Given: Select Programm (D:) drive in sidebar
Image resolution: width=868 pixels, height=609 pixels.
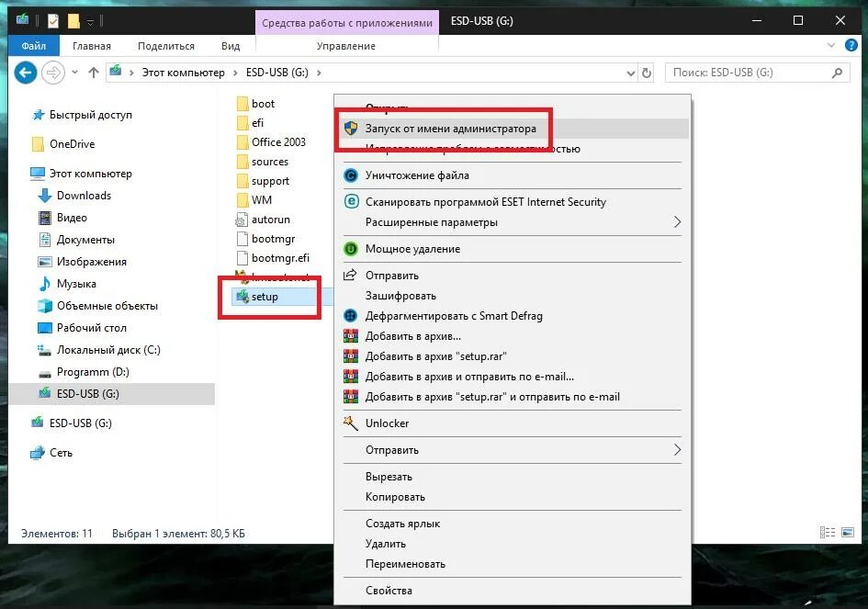Looking at the screenshot, I should 93,372.
